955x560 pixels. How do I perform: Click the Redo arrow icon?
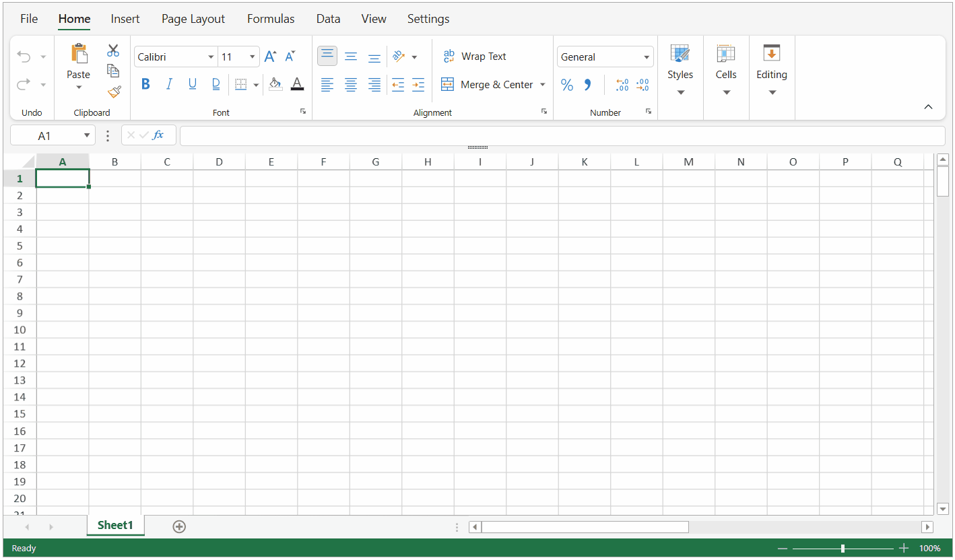point(24,84)
